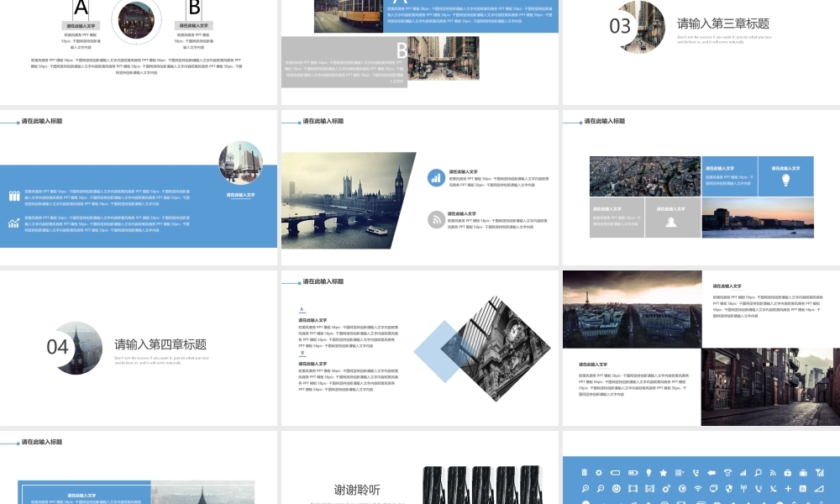Select the plain magnifier search icon

(x=758, y=472)
